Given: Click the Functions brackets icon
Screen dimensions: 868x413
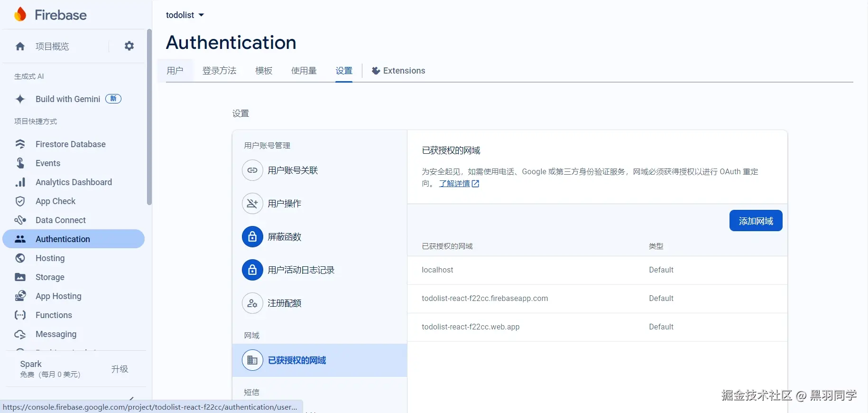Looking at the screenshot, I should point(20,315).
